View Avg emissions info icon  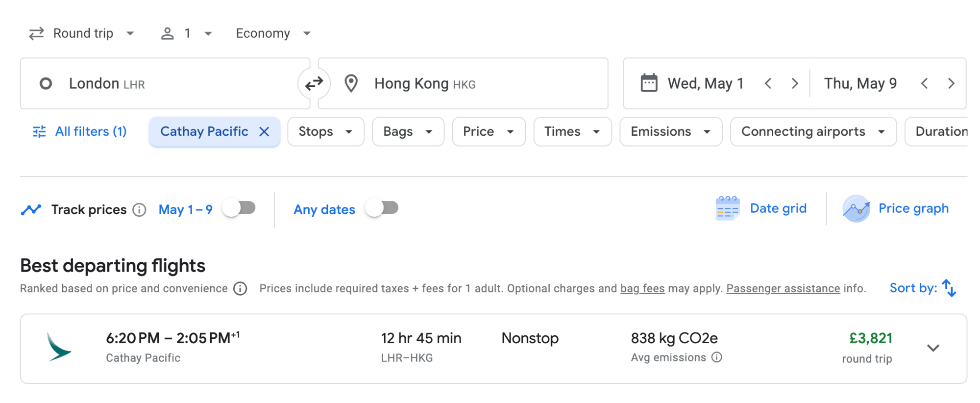[x=717, y=357]
